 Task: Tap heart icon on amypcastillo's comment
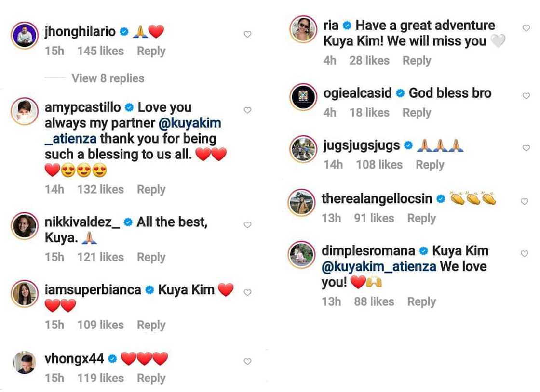pos(247,110)
